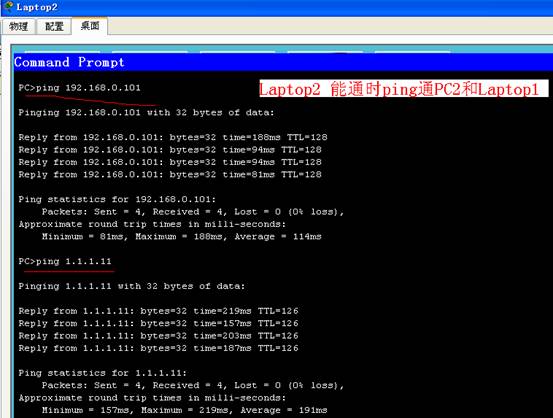553x418 pixels.
Task: Click the command line 'PC>ping 192.168.0.101'
Action: [79, 87]
